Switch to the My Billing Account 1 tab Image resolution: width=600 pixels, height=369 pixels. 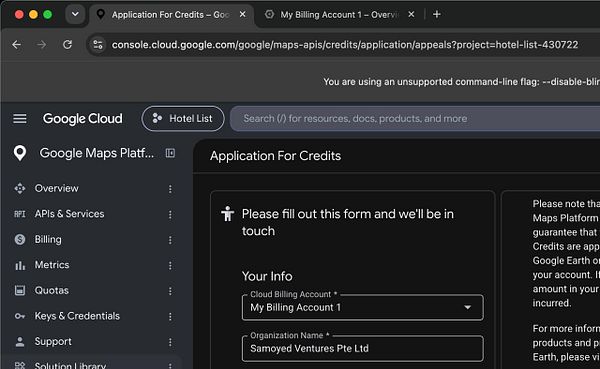point(339,15)
